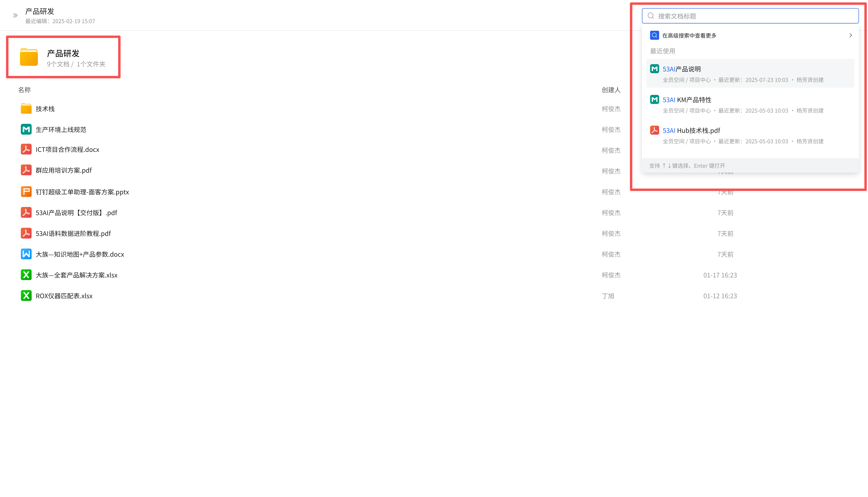Click the green M icon for 生产环境上线规范
Viewport: 868px width, 497px height.
(x=26, y=129)
